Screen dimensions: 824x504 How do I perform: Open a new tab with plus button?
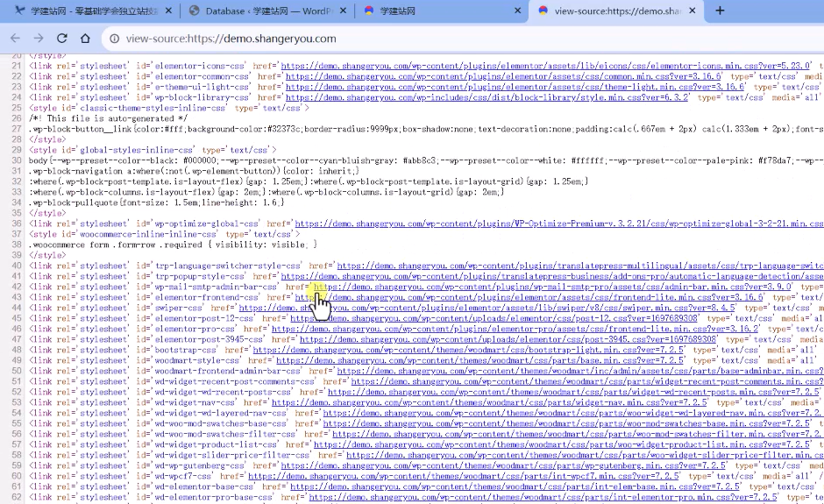click(720, 11)
